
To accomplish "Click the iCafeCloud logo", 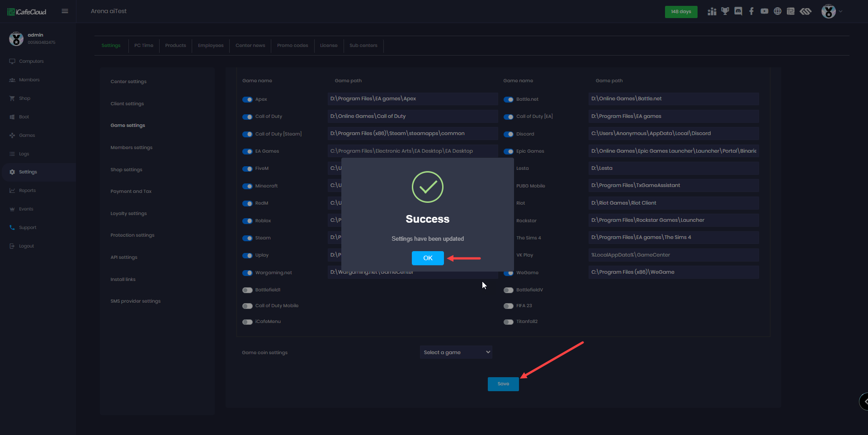I will point(27,12).
